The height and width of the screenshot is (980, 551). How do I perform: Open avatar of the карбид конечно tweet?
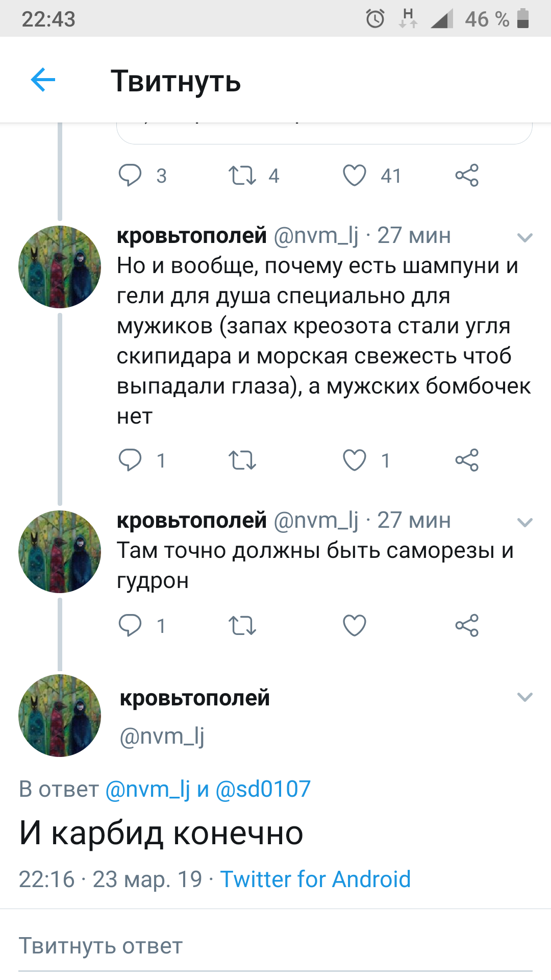tap(60, 716)
